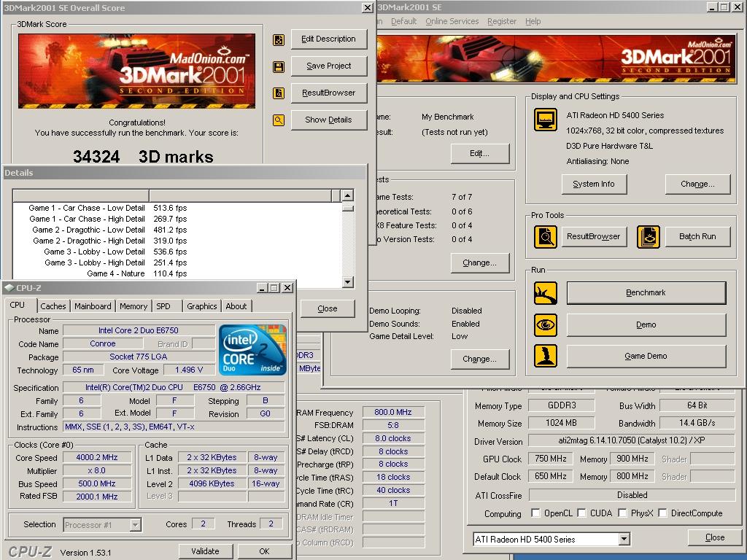
Task: Click the Edit Description button
Action: click(x=329, y=39)
